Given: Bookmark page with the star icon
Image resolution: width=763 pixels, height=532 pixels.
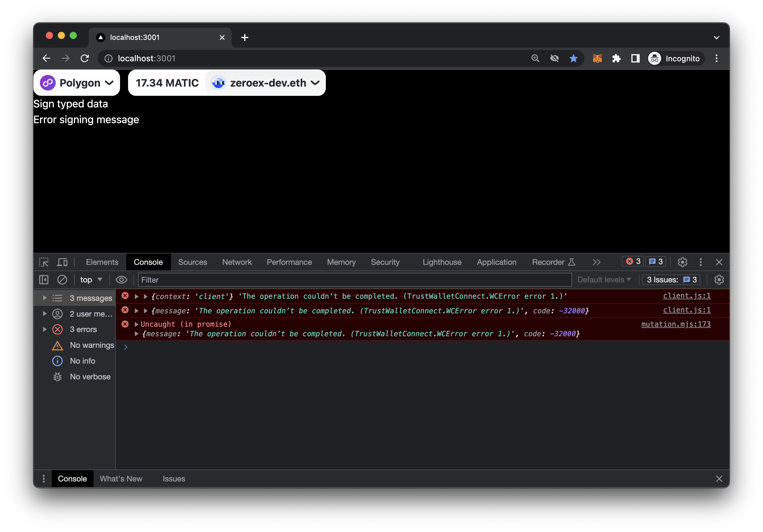Looking at the screenshot, I should tap(573, 58).
